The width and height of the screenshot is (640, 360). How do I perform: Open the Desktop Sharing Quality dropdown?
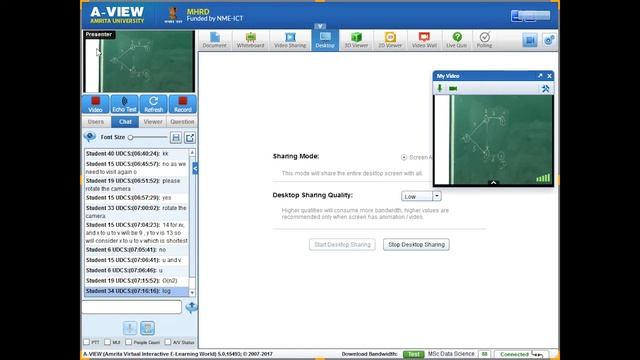pos(421,196)
